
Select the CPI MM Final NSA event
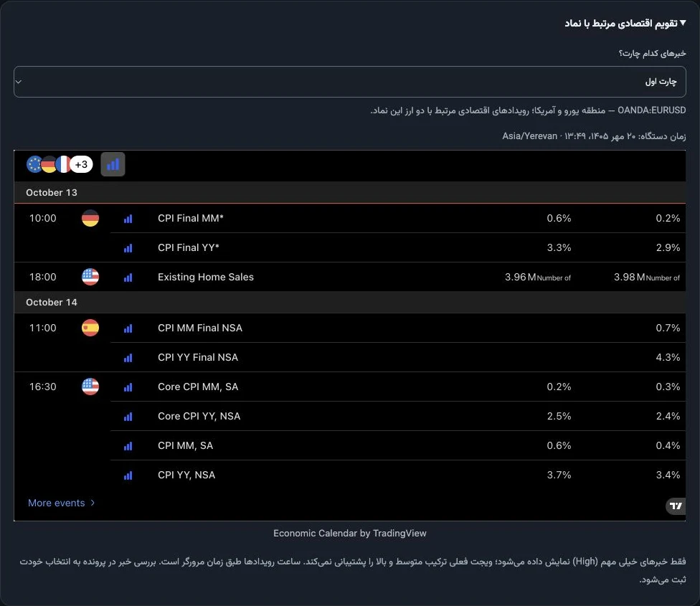click(x=200, y=328)
